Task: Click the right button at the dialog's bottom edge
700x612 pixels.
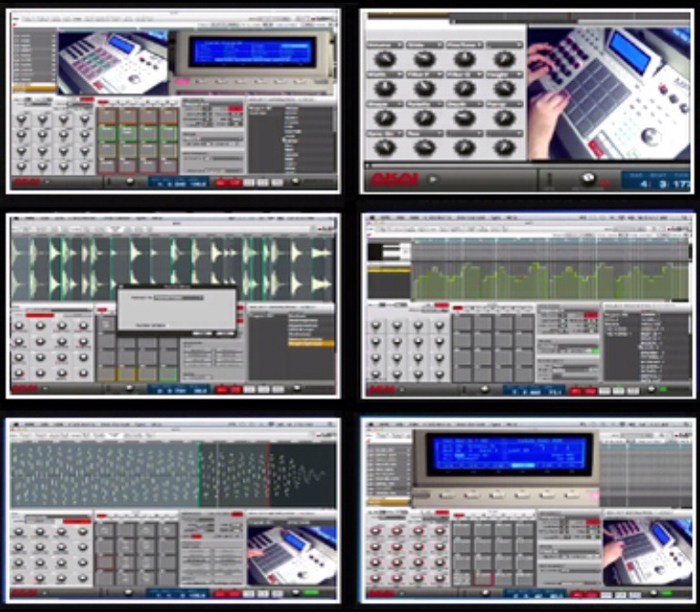Action: pyautogui.click(x=224, y=333)
